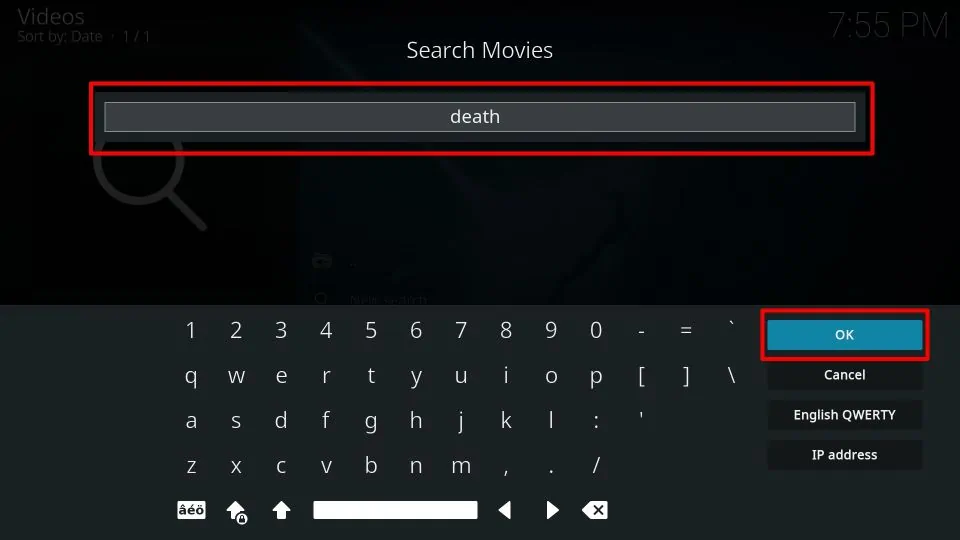The width and height of the screenshot is (960, 540).
Task: Move cursor right with right arrow key
Action: (552, 510)
